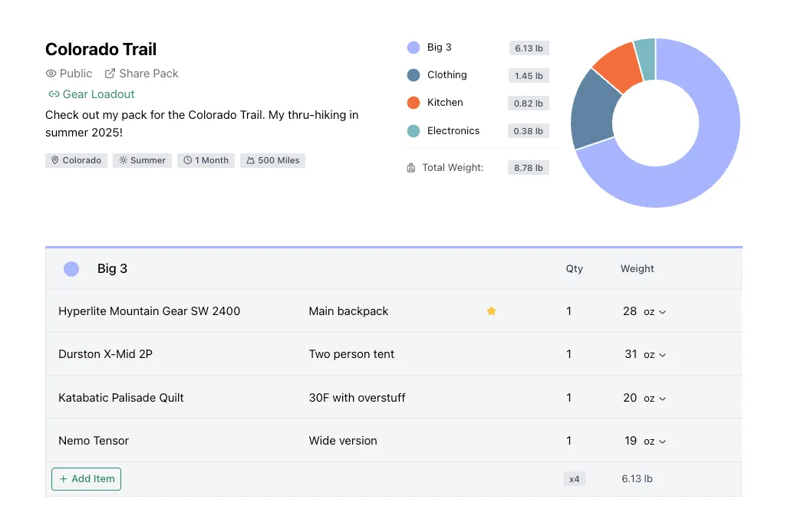Click the clock icon in 1 Month tag
The width and height of the screenshot is (791, 532).
click(x=187, y=161)
